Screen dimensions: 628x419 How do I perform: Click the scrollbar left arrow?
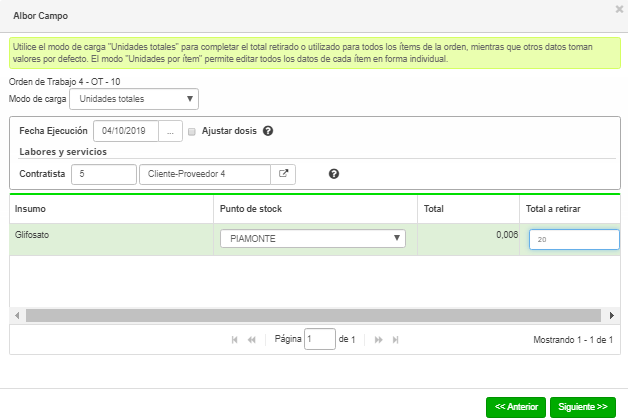pos(17,316)
